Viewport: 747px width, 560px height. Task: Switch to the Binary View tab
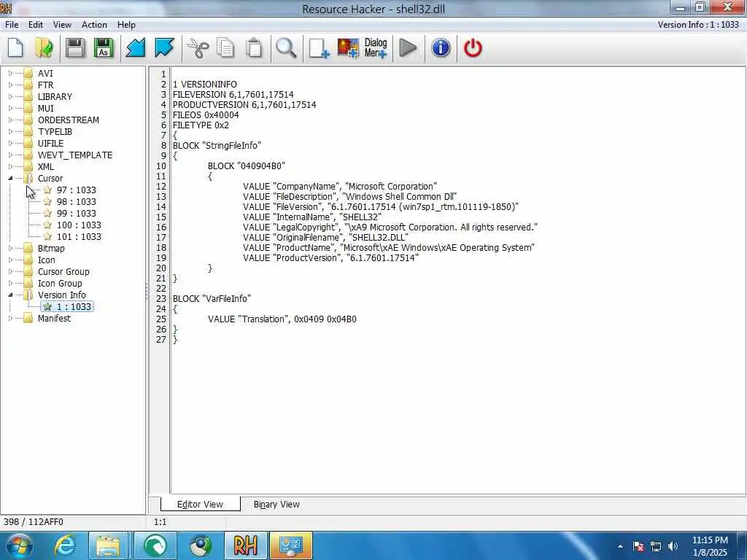276,505
